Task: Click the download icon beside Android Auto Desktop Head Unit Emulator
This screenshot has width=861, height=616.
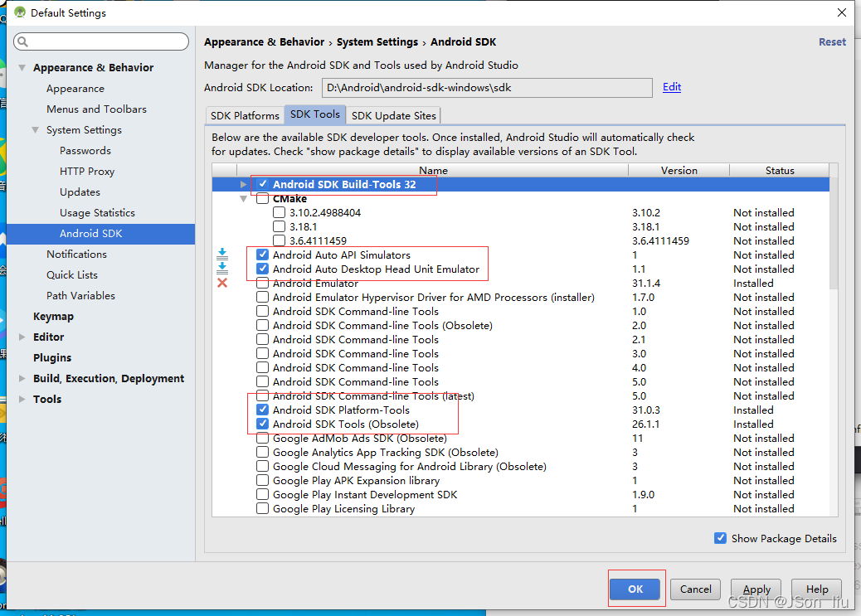Action: (x=222, y=269)
